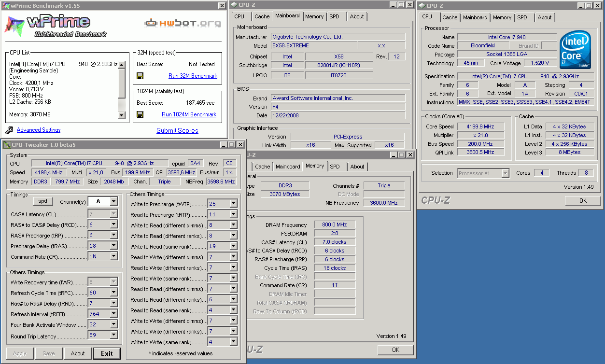Click the CPU-Tweaker title bar icon
The height and width of the screenshot is (364, 605).
pyautogui.click(x=7, y=144)
